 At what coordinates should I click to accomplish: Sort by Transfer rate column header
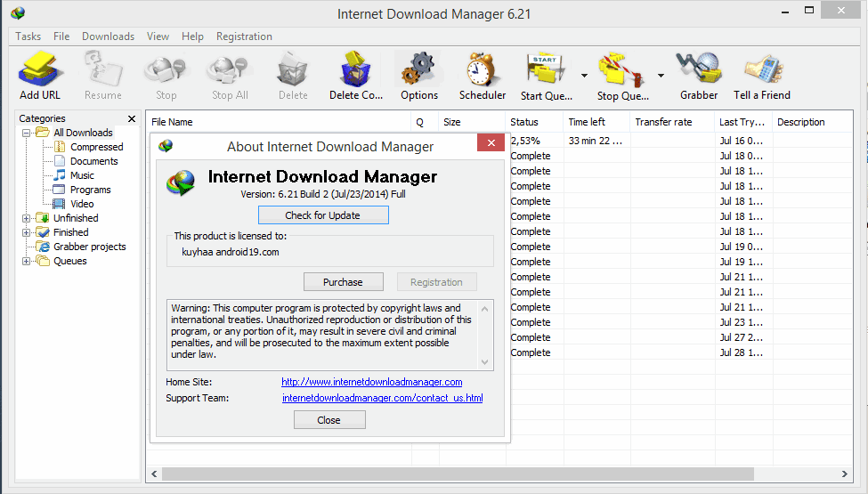[x=673, y=122]
